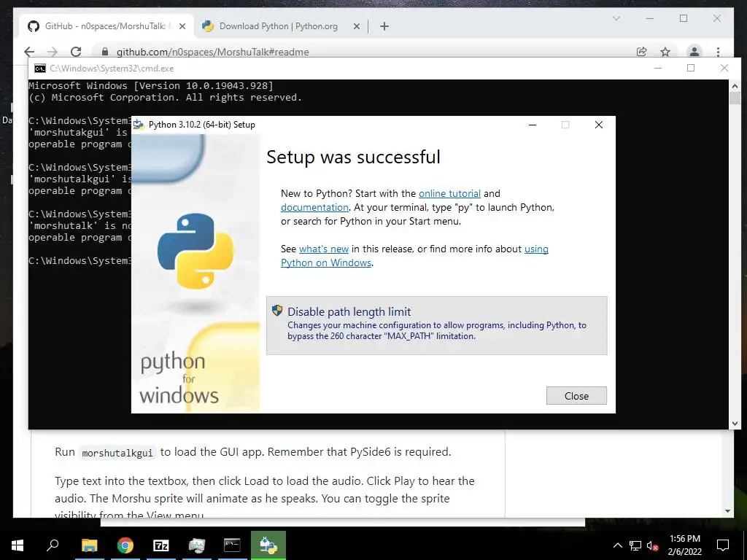Click the cmd.exe scrollbar up arrow
The width and height of the screenshot is (747, 560).
735,86
